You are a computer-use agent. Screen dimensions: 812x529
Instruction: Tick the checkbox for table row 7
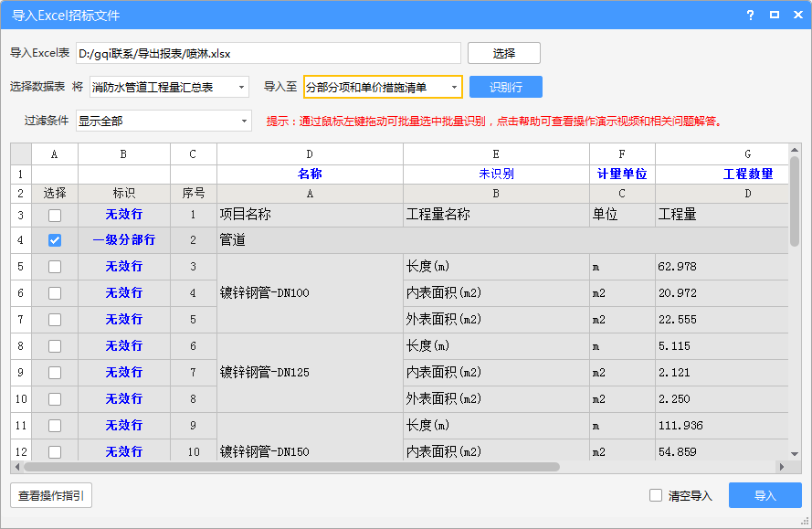click(x=55, y=320)
